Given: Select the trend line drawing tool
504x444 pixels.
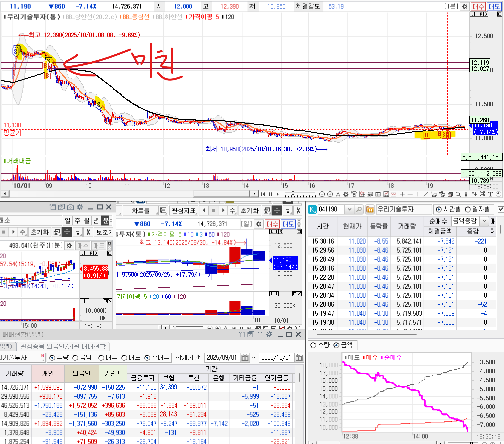Looking at the screenshot, I should click(426, 194).
